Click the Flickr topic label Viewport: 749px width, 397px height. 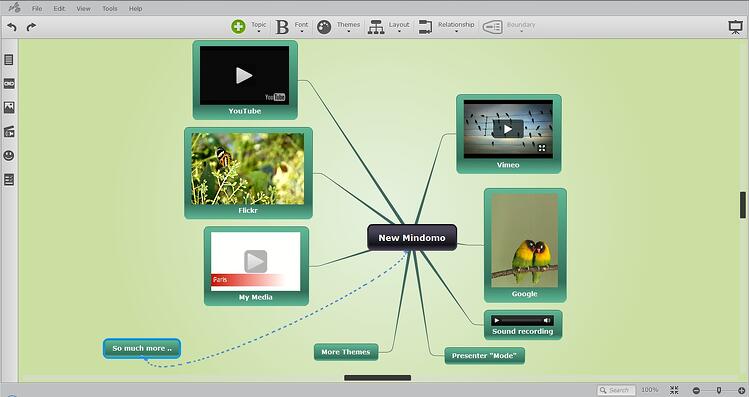[248, 210]
